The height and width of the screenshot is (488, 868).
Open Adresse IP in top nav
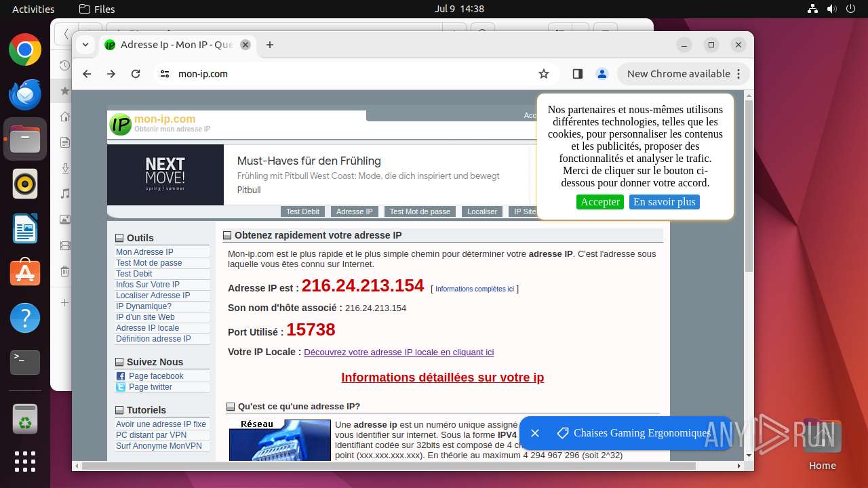click(x=355, y=211)
